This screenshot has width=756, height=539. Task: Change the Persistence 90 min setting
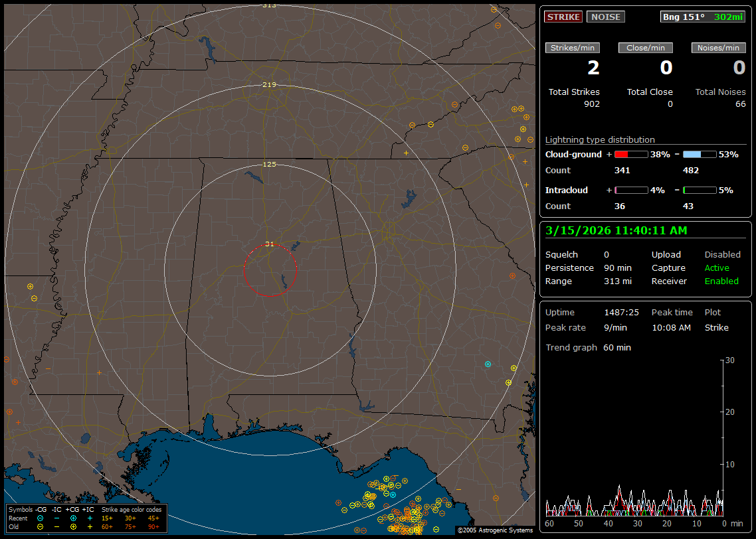click(618, 268)
